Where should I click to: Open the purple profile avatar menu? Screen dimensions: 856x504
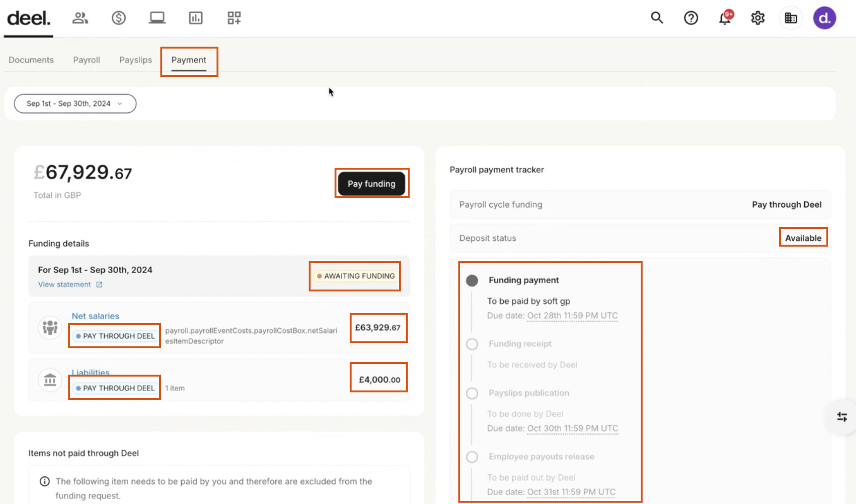824,18
